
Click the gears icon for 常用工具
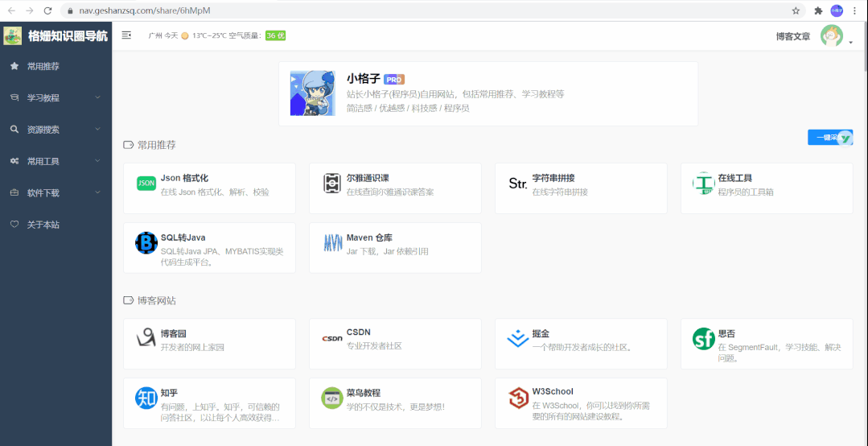[15, 161]
